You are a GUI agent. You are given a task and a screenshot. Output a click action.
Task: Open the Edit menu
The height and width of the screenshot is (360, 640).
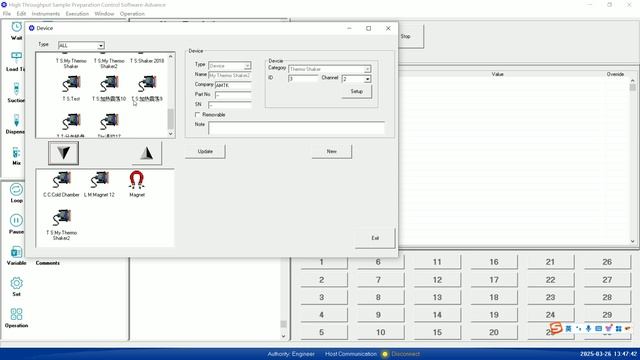pos(21,14)
